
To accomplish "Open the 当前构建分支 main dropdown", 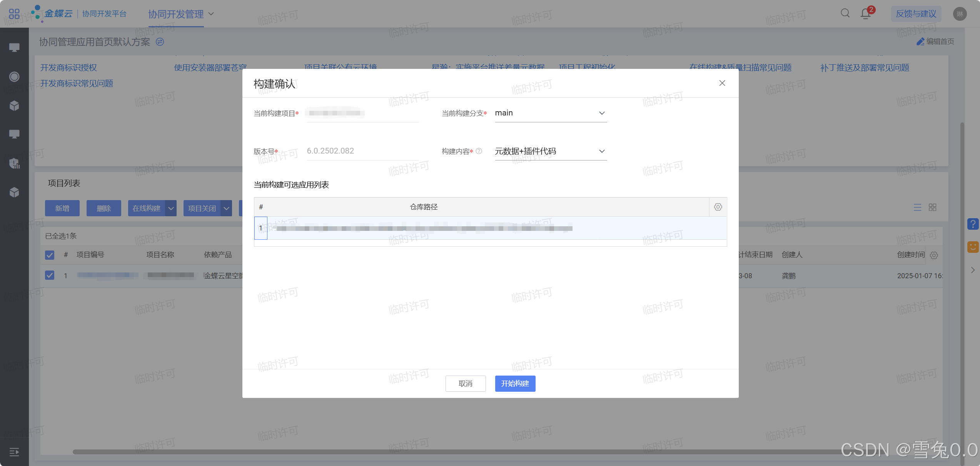I will click(x=551, y=113).
